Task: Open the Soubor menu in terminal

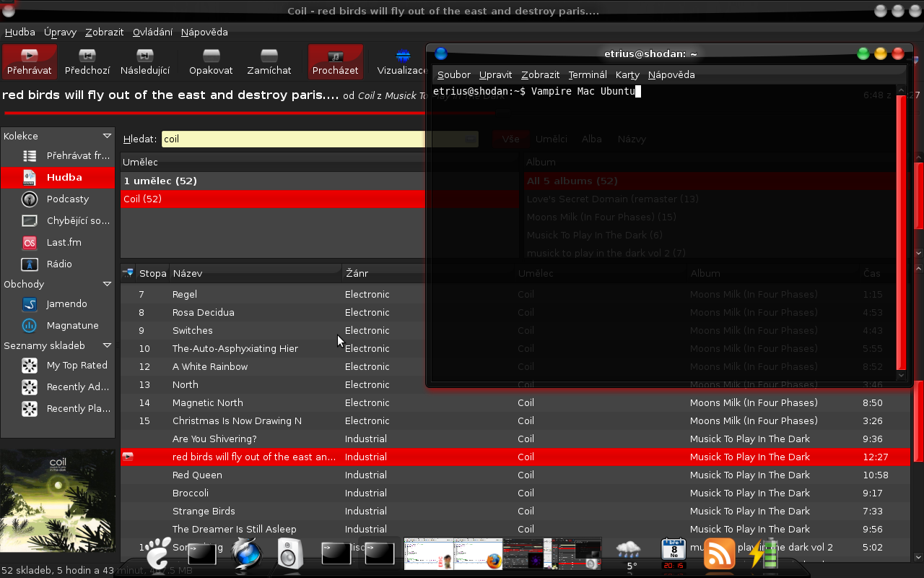Action: click(x=453, y=74)
